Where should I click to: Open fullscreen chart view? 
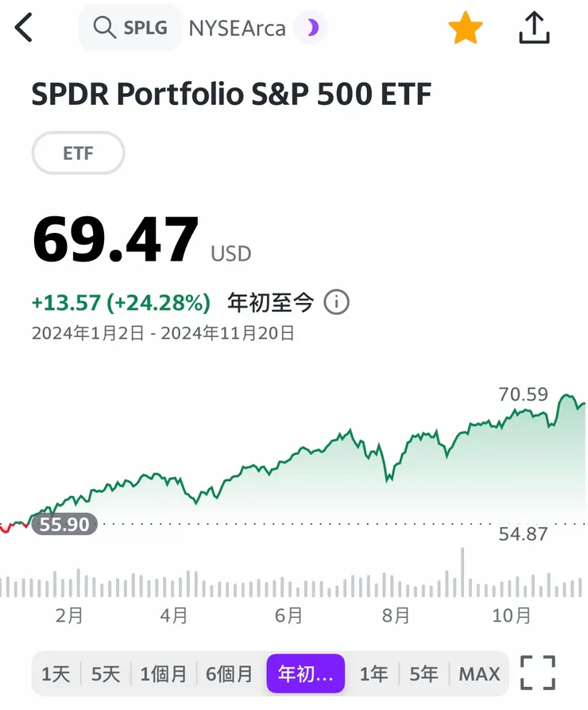pyautogui.click(x=537, y=673)
